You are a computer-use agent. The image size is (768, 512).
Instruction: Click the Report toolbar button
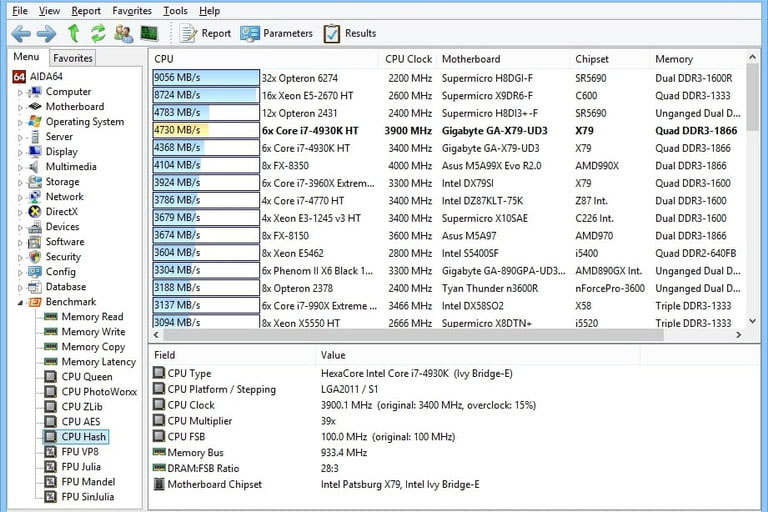205,33
